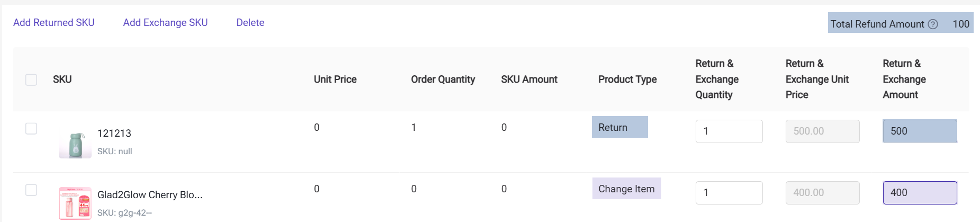Image resolution: width=980 pixels, height=222 pixels.
Task: Click the Delete link
Action: pos(250,23)
